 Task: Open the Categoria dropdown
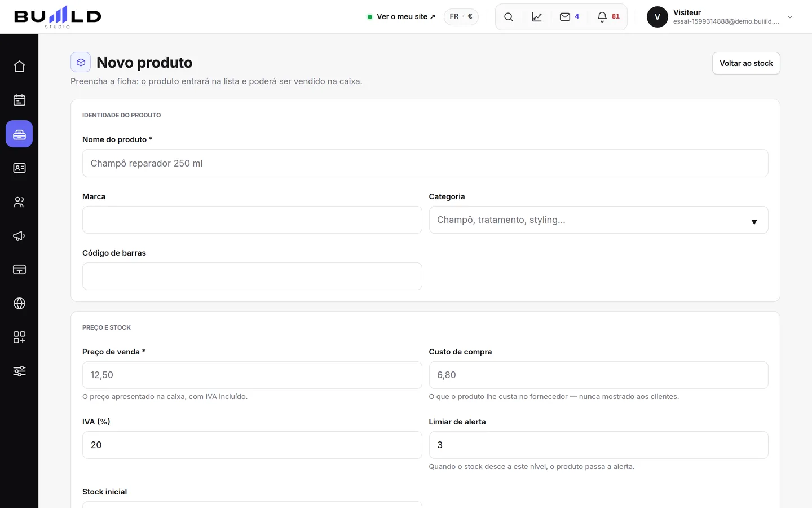pyautogui.click(x=598, y=220)
